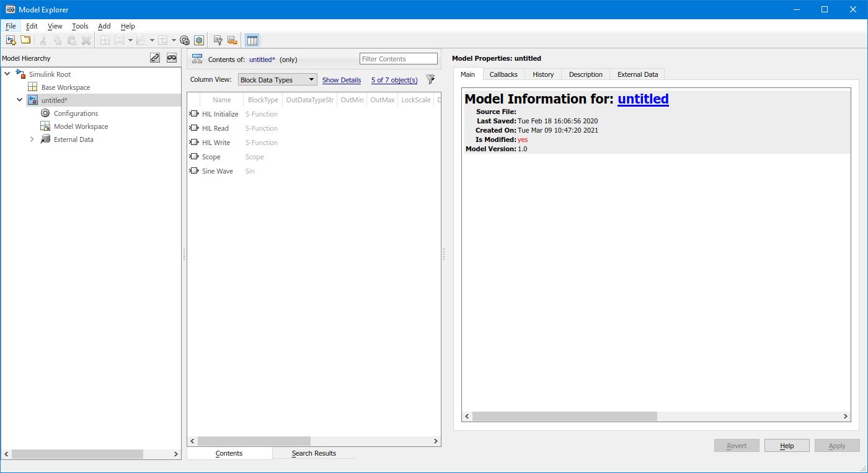Click the orange hierarchy icon in toolbar
The image size is (868, 473).
click(232, 40)
